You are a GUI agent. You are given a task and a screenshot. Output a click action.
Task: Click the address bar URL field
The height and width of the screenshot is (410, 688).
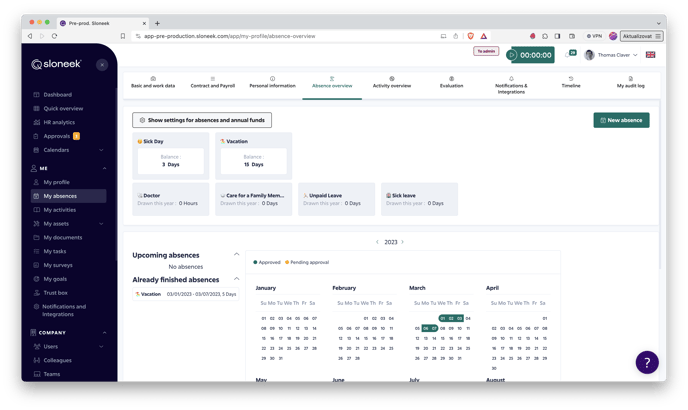coord(285,36)
